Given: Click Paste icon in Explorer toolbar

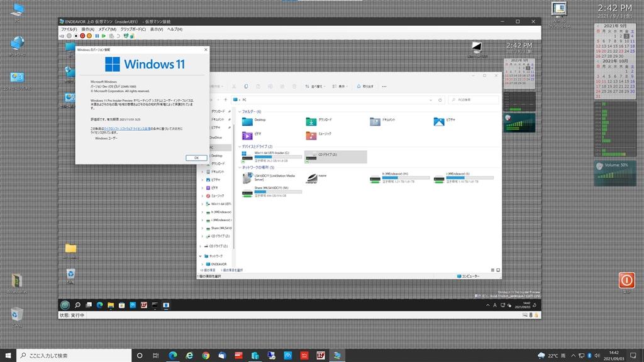Looking at the screenshot, I should click(258, 86).
